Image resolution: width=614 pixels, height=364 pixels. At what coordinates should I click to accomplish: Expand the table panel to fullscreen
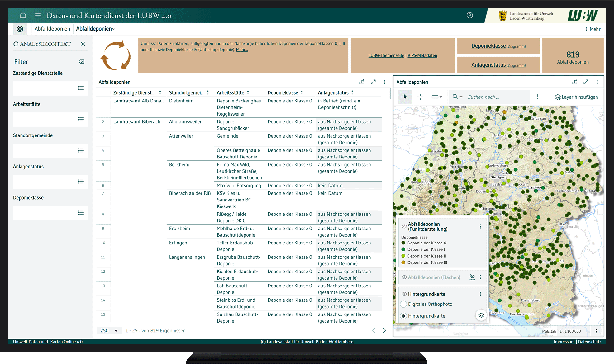click(x=373, y=82)
